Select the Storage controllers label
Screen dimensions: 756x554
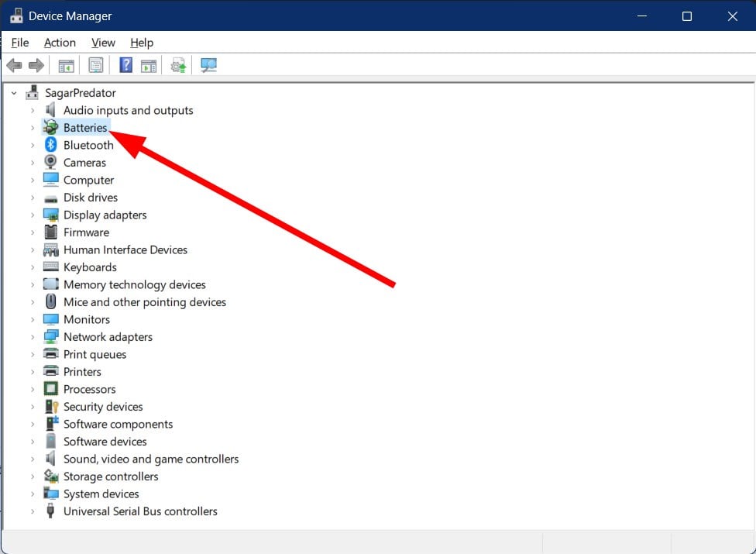pos(111,477)
